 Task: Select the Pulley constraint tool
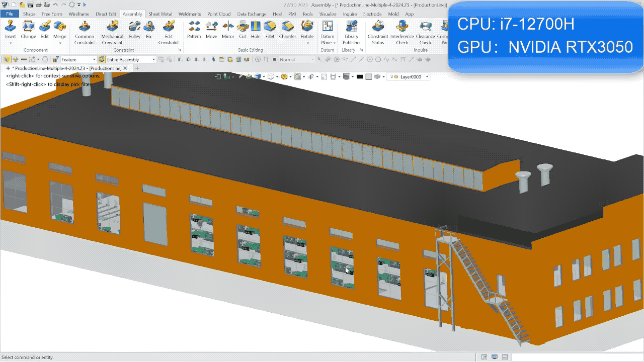click(134, 29)
